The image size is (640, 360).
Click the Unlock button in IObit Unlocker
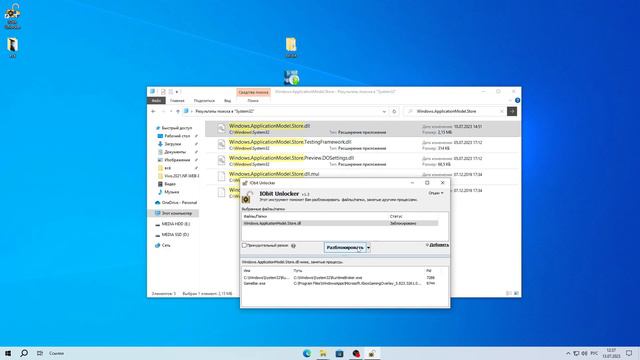point(345,247)
